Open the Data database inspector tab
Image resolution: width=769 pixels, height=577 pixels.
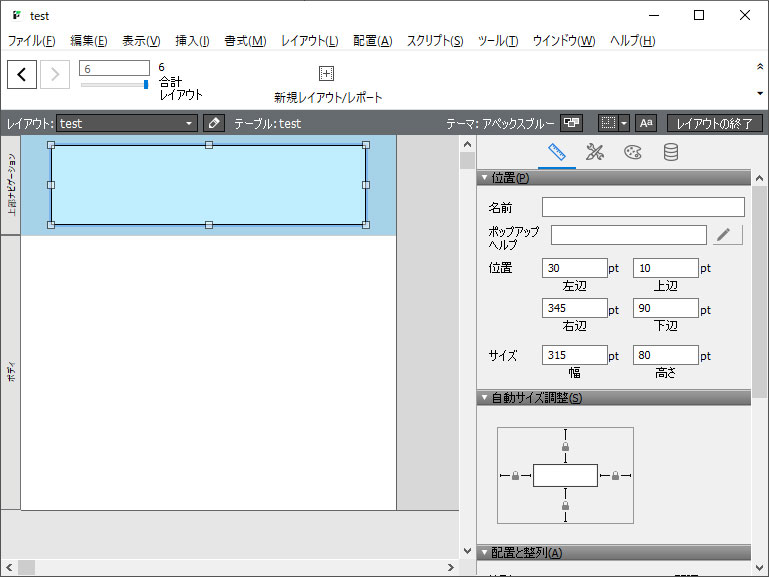click(670, 152)
